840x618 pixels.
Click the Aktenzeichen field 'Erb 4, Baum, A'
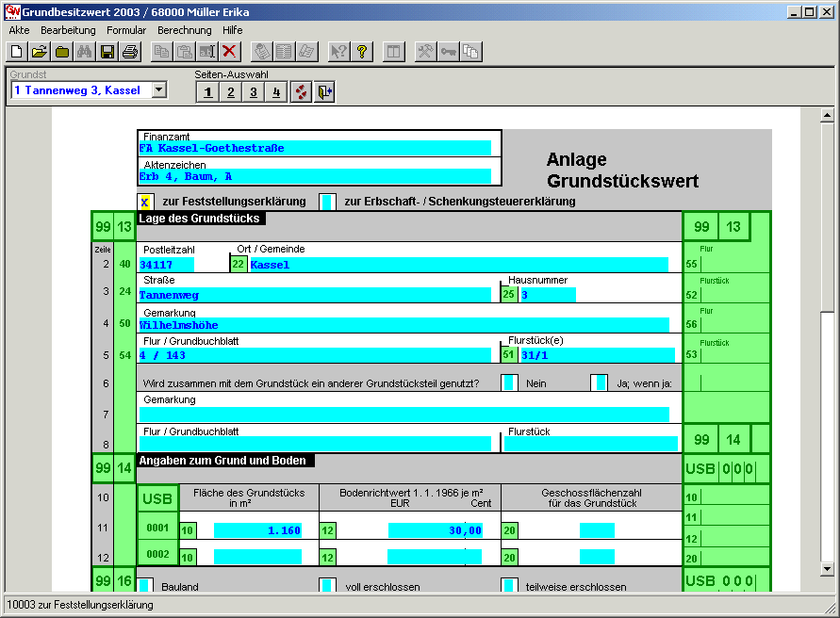[315, 177]
